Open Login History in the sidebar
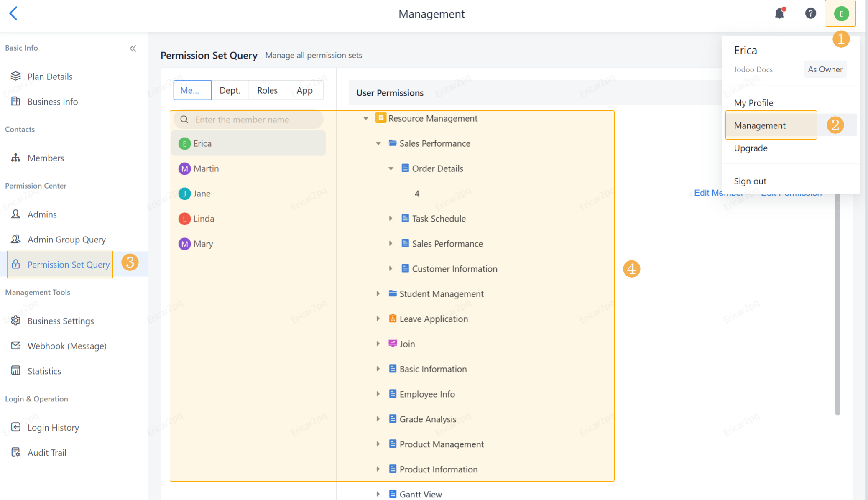The image size is (868, 500). [x=53, y=428]
